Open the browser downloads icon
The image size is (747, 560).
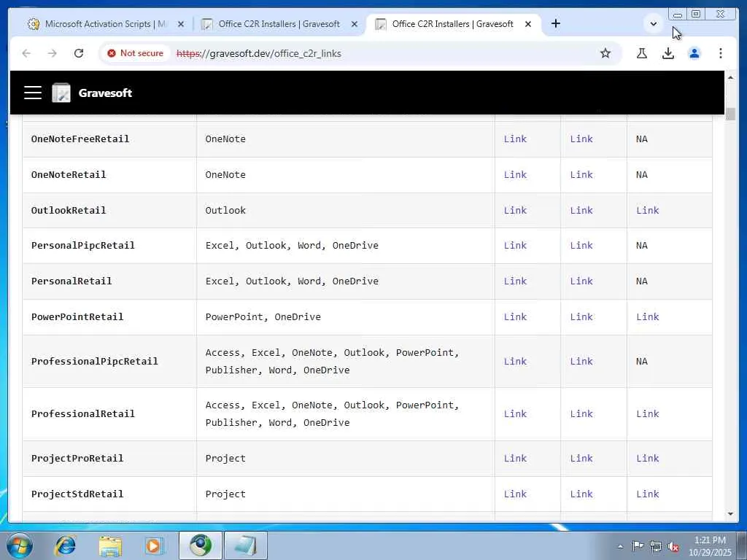pos(668,53)
